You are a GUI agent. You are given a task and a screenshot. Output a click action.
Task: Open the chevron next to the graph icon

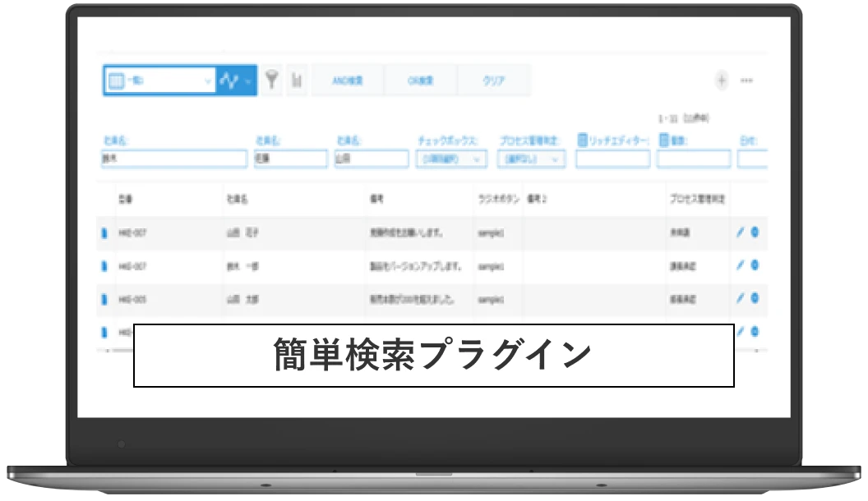245,80
